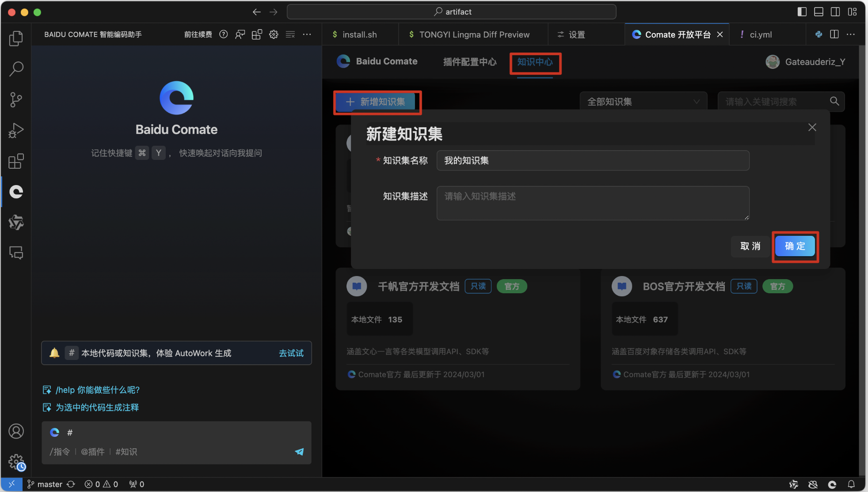Click synchronize changes icon in status bar
This screenshot has height=492, width=868.
coord(71,484)
